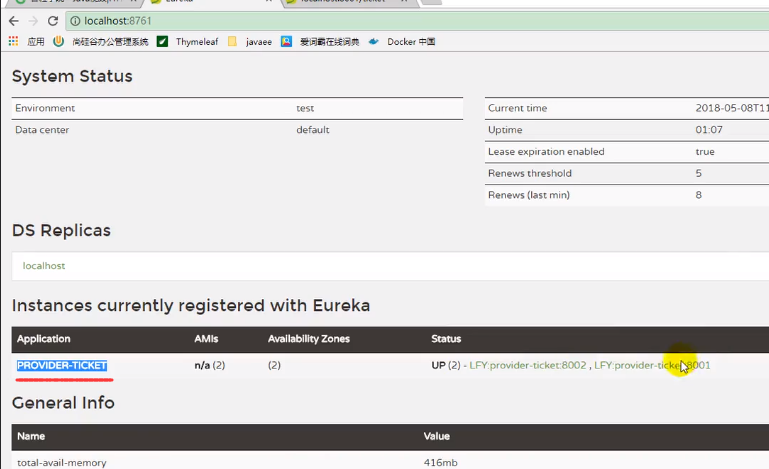Click the 尚硅谷 bookmark's U-shaped icon
Viewport: 769px width, 469px height.
coord(58,41)
